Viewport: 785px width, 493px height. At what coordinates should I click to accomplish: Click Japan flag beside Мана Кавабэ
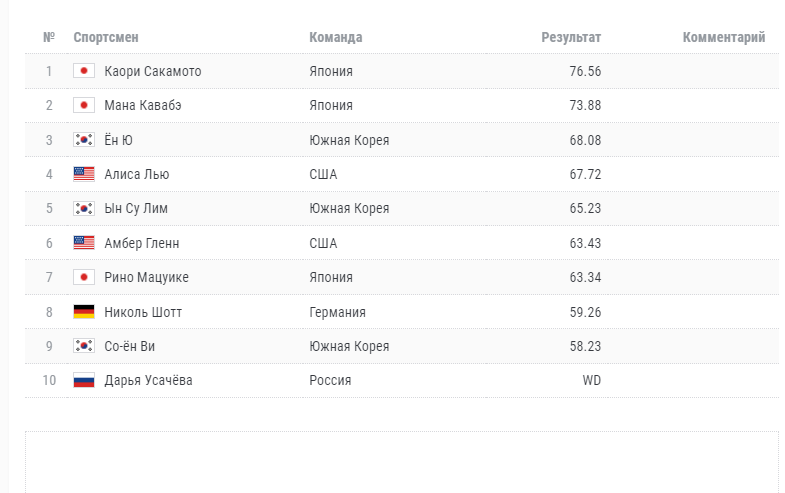point(84,105)
